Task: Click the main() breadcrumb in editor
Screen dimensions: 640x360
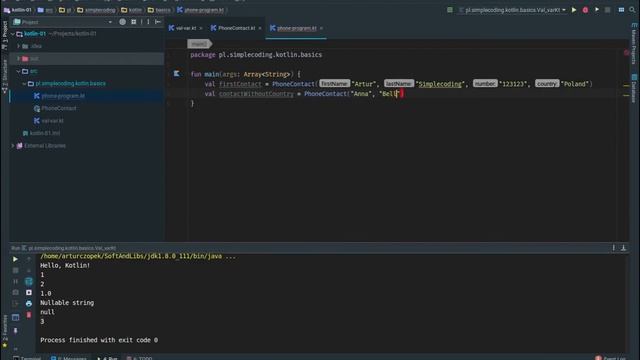Action: point(199,44)
